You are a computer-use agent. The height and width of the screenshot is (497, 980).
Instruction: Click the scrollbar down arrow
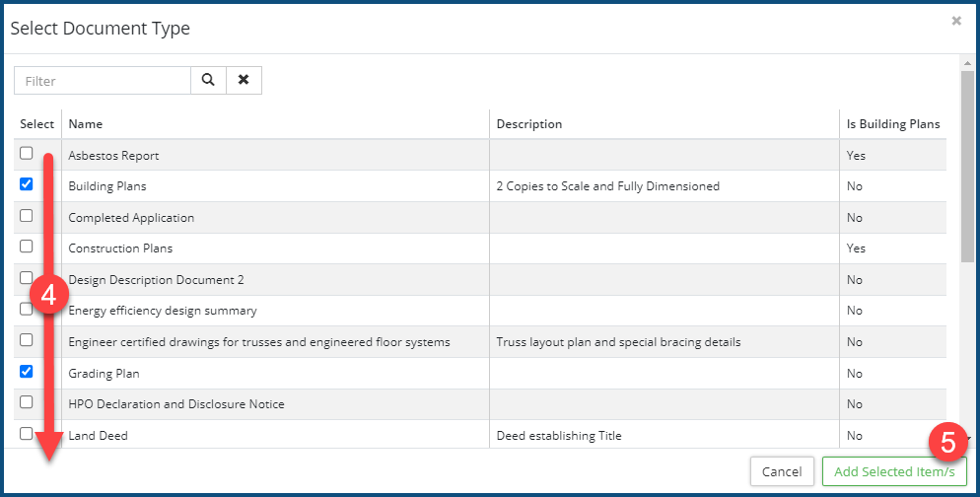pos(968,440)
